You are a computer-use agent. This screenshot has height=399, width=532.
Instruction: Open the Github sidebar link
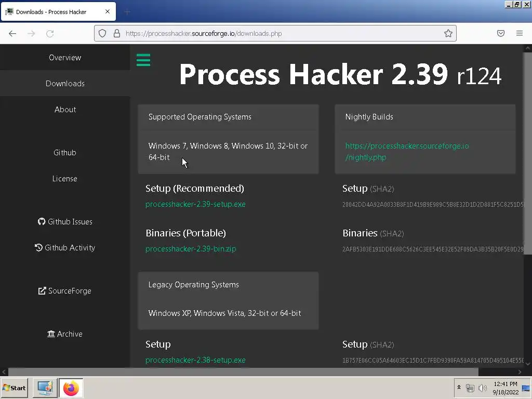click(x=65, y=152)
